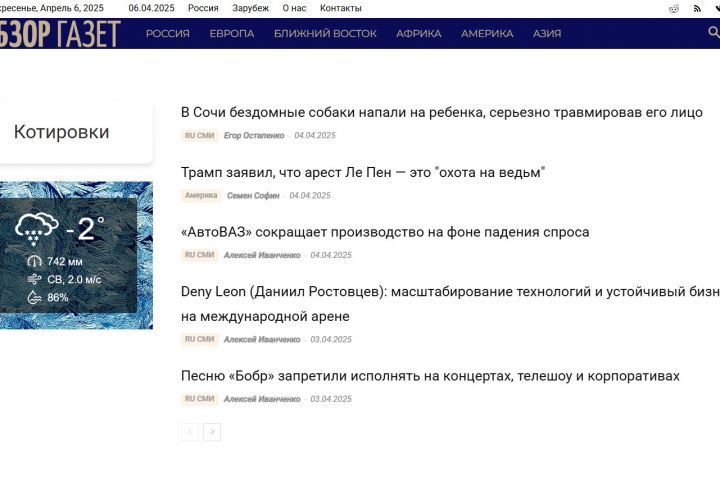The height and width of the screenshot is (480, 720).
Task: Go to next page arrow button
Action: (x=212, y=432)
